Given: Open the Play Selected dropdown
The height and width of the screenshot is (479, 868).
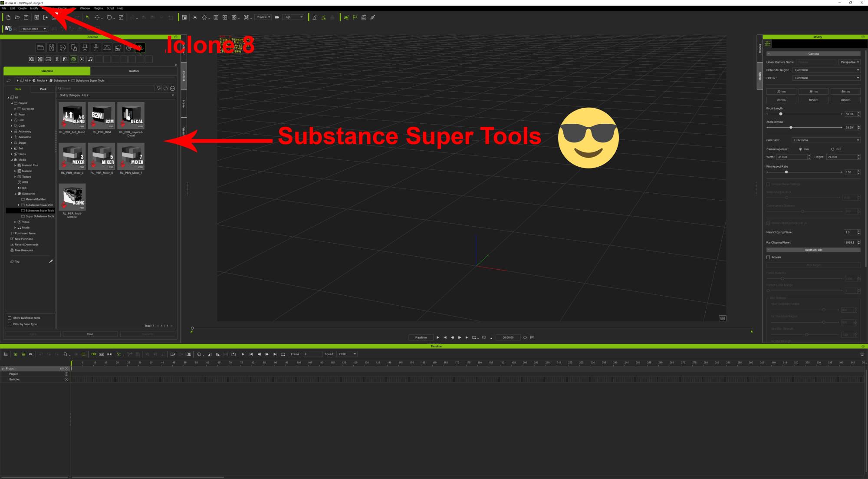Looking at the screenshot, I should [x=33, y=29].
